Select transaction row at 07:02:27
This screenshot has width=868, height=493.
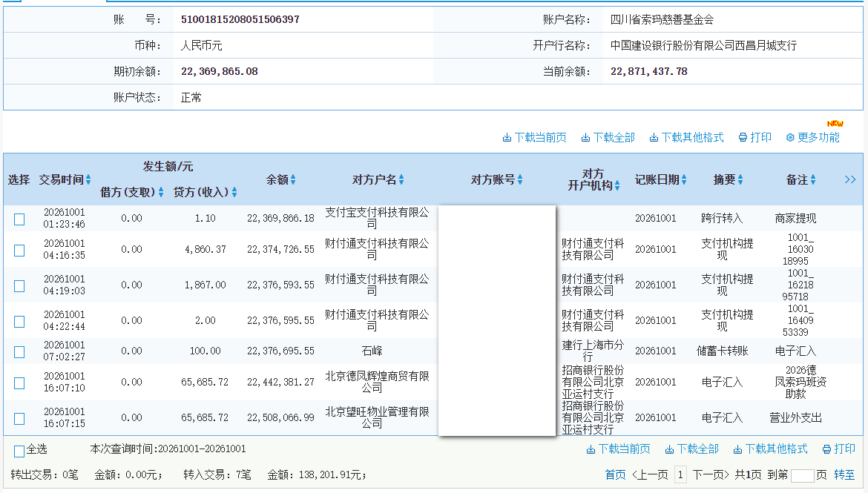click(19, 352)
